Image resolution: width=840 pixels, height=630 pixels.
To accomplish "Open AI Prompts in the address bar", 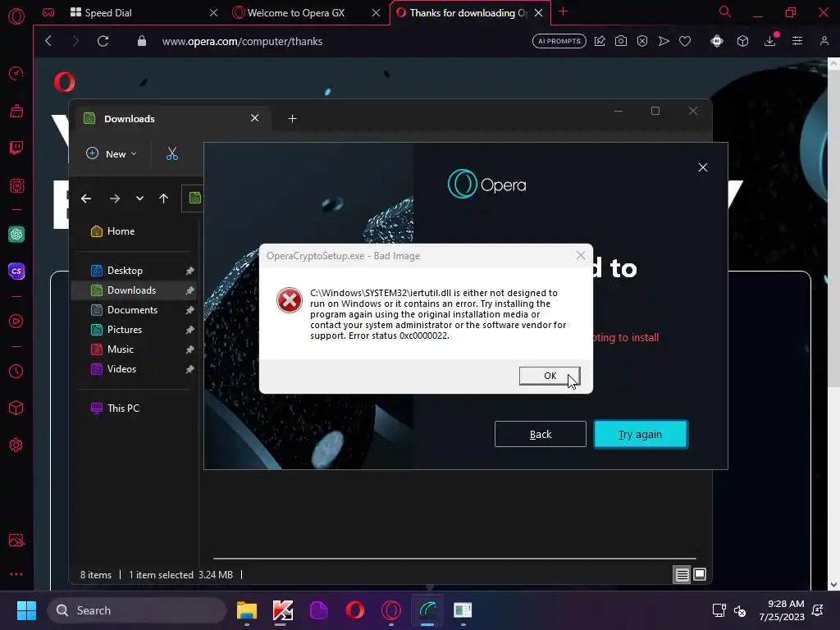I will click(559, 41).
